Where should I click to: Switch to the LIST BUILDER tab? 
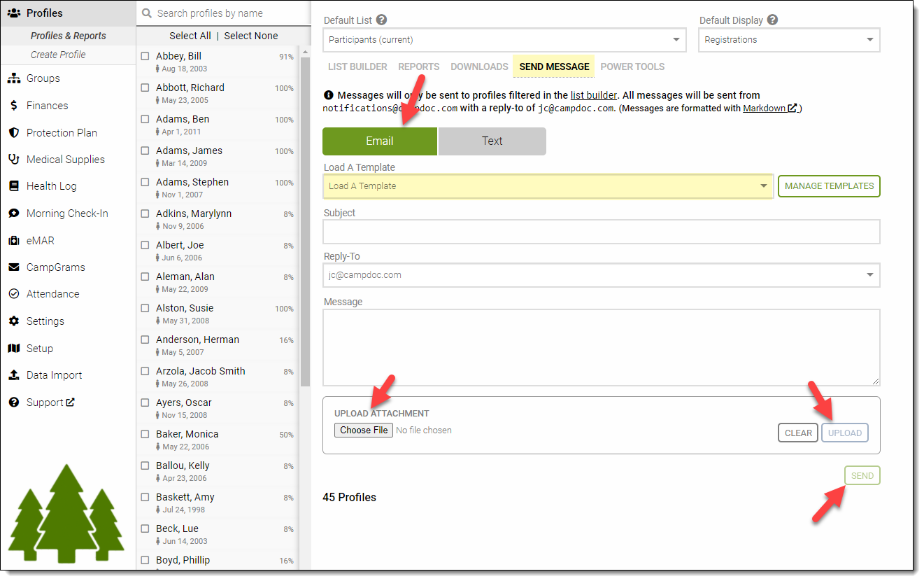(357, 67)
